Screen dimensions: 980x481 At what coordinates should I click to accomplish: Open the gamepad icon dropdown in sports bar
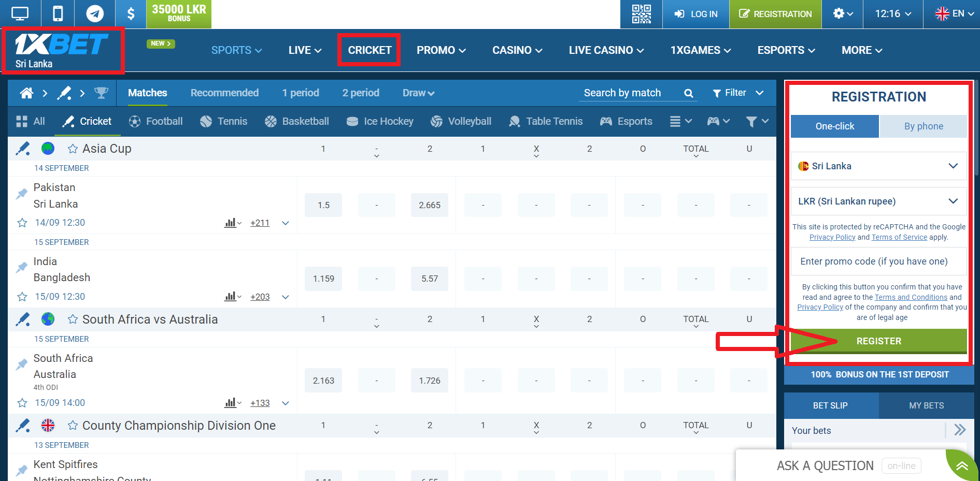point(718,121)
